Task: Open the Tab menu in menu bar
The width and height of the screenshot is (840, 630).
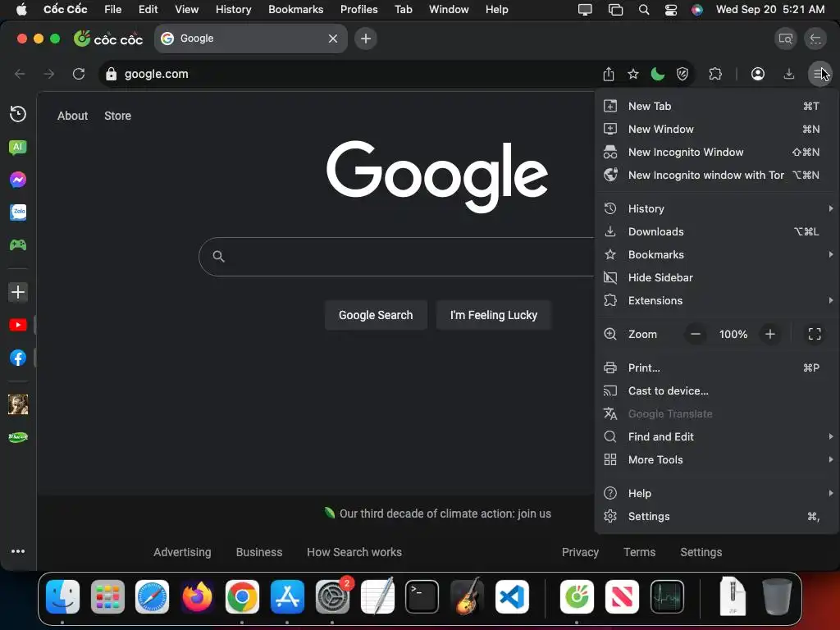Action: pos(403,10)
